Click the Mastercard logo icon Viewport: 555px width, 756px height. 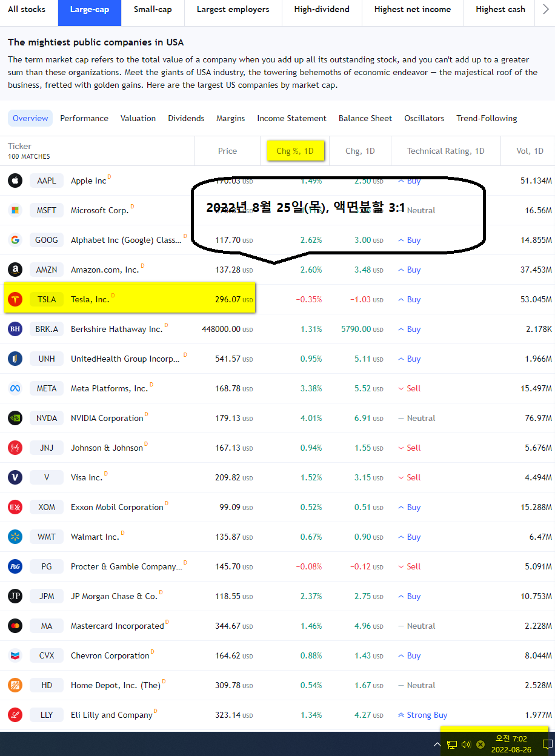15,626
